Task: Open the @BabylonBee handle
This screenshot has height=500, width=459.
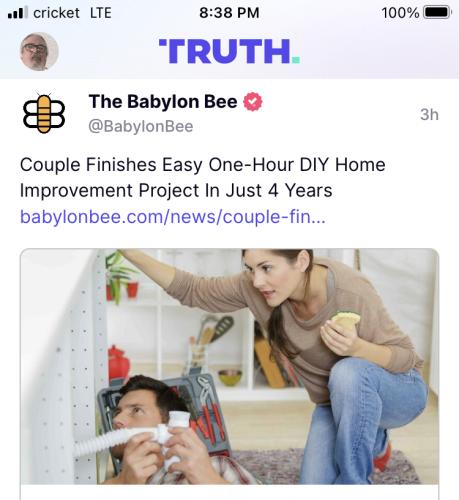Action: [141, 126]
